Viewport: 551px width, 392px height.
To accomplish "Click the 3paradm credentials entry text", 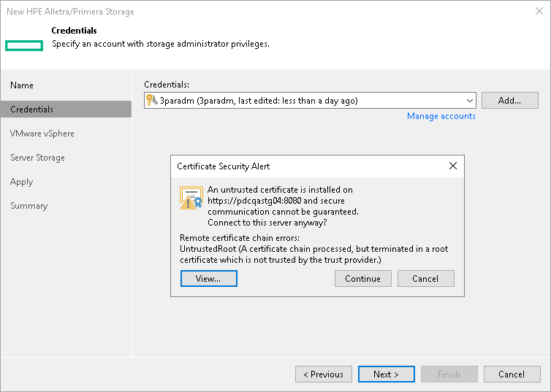I will [x=259, y=101].
